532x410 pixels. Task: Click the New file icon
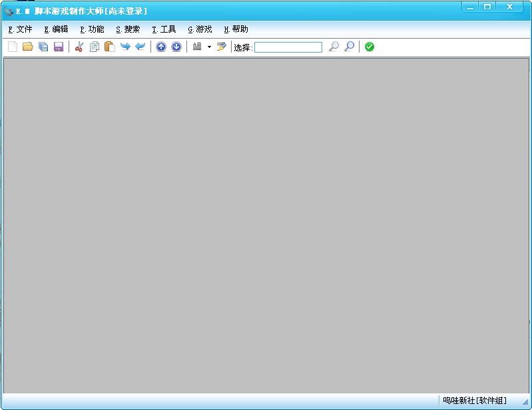point(13,47)
